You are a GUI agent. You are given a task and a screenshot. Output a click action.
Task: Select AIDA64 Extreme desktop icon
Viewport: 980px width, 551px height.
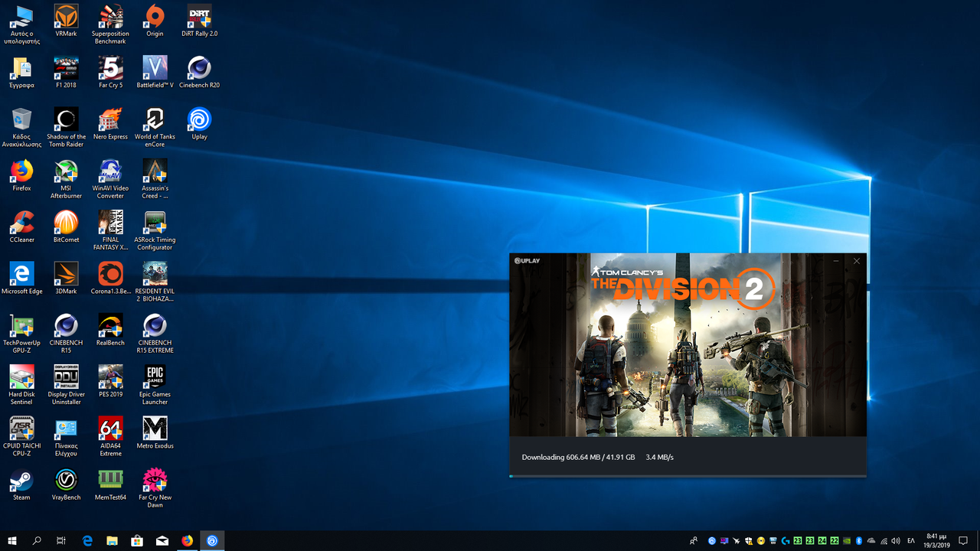110,436
